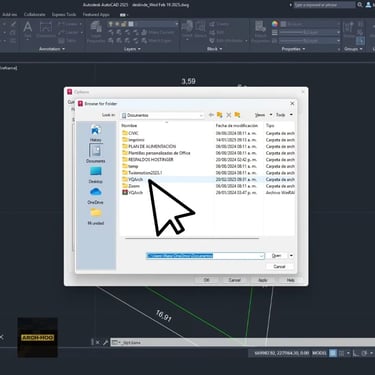The width and height of the screenshot is (375, 375).
Task: Click the MODEL space button in status bar
Action: pyautogui.click(x=319, y=353)
